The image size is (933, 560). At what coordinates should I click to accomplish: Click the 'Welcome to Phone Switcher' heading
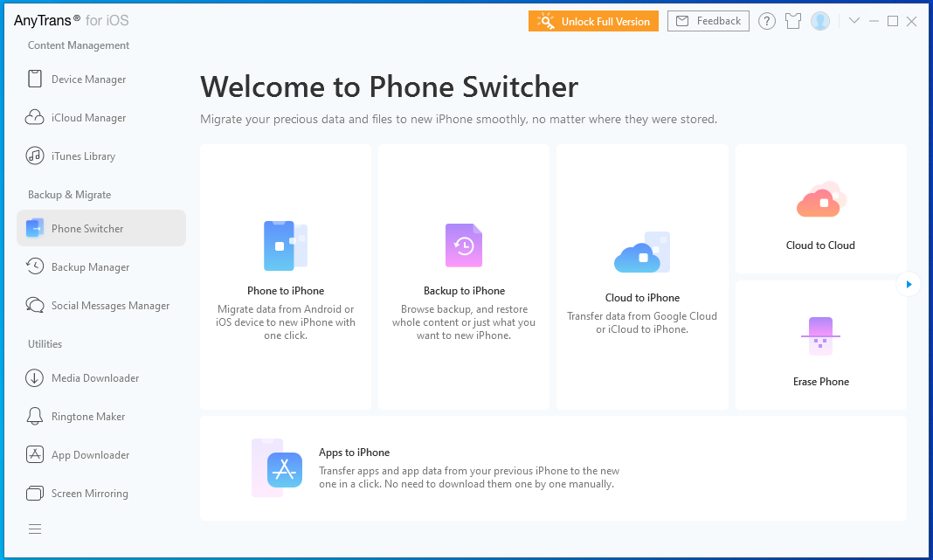tap(389, 86)
